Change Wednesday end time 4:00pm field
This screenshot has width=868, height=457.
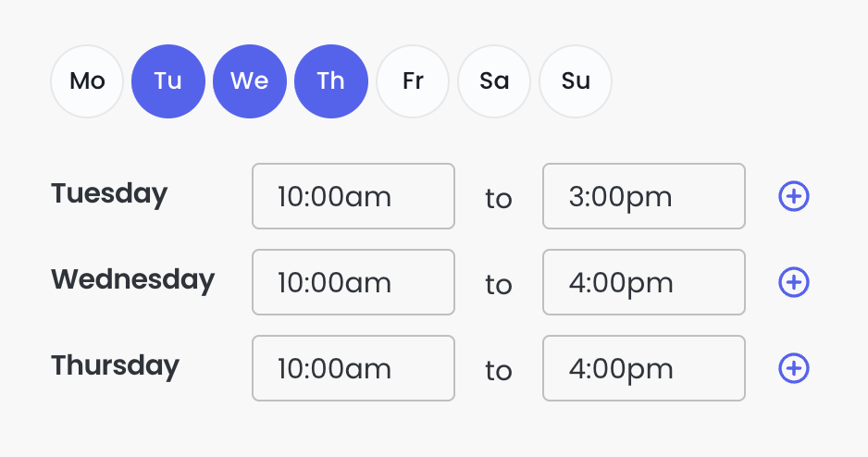(644, 282)
